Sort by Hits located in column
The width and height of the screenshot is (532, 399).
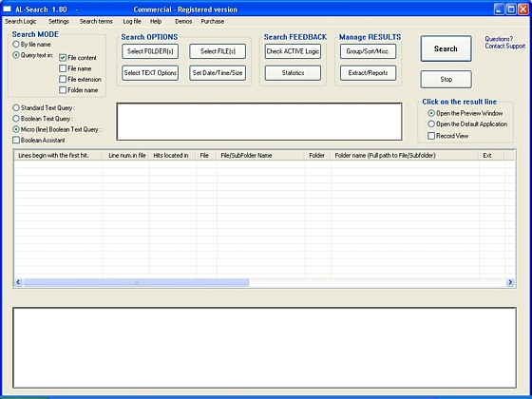click(172, 156)
